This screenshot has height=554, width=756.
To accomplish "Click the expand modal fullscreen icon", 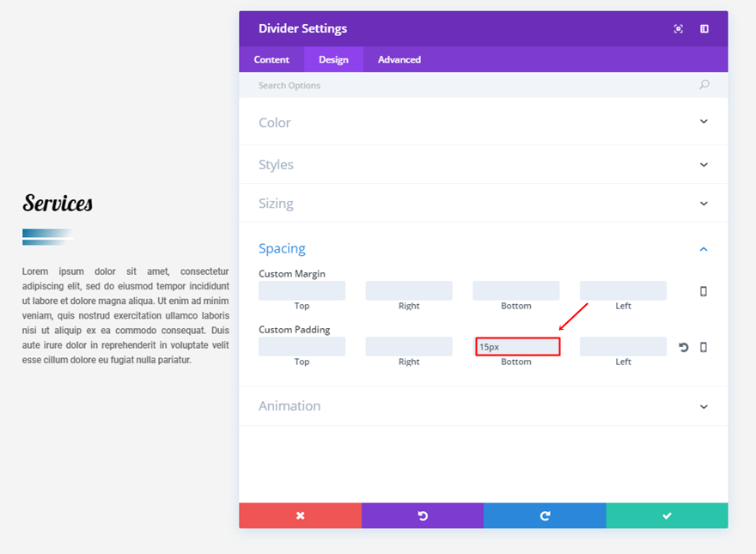I will coord(679,29).
